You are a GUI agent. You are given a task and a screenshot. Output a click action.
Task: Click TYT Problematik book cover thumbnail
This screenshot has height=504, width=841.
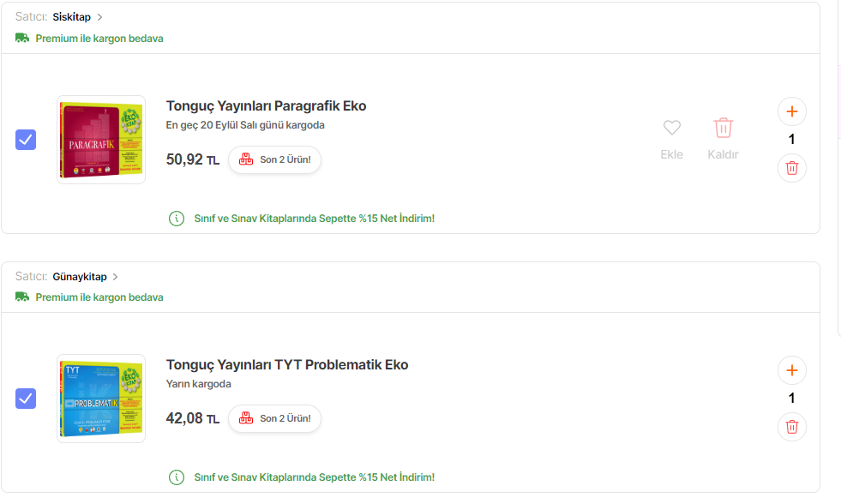tap(101, 399)
